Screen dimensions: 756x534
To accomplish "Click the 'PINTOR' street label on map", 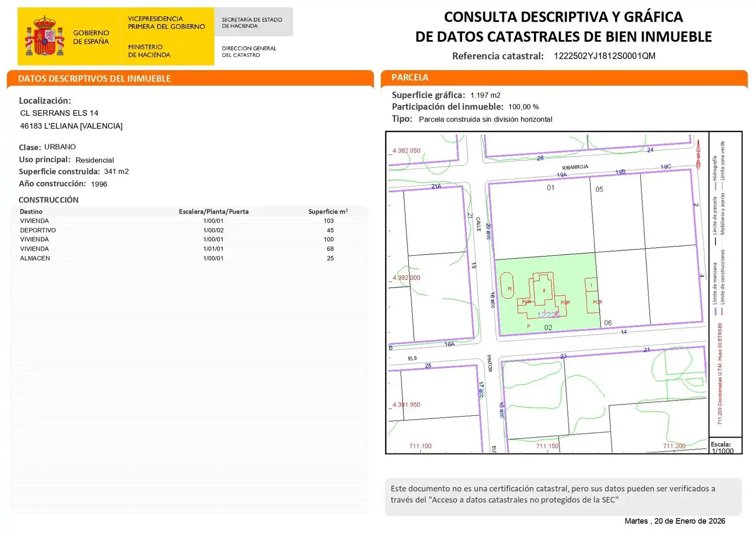I will point(489,363).
